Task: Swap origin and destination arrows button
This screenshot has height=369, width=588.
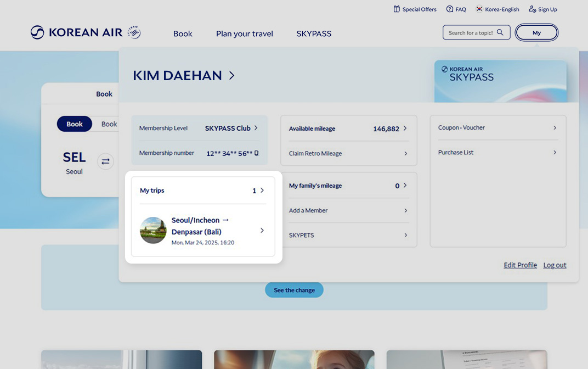Action: (105, 161)
